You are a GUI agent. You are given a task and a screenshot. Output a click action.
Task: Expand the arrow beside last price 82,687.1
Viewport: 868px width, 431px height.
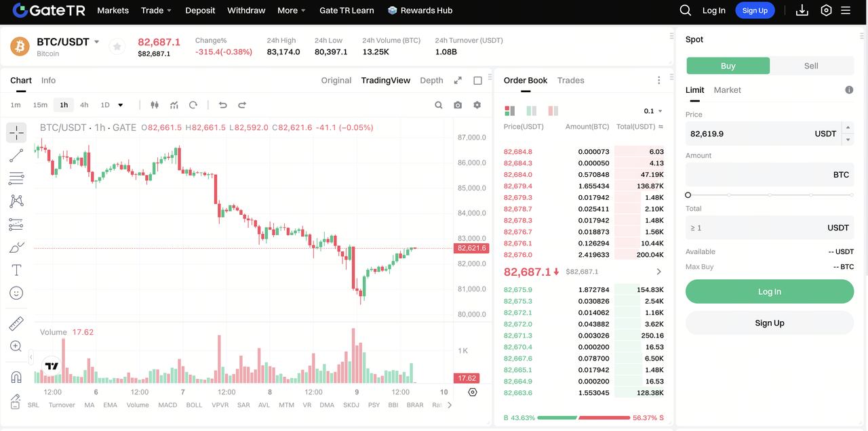pyautogui.click(x=658, y=272)
